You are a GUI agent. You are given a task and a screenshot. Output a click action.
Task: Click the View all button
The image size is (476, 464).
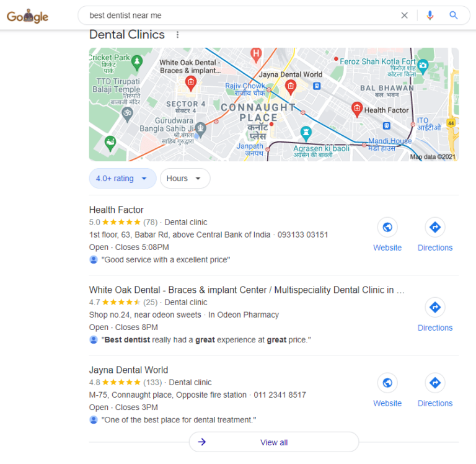tap(274, 442)
